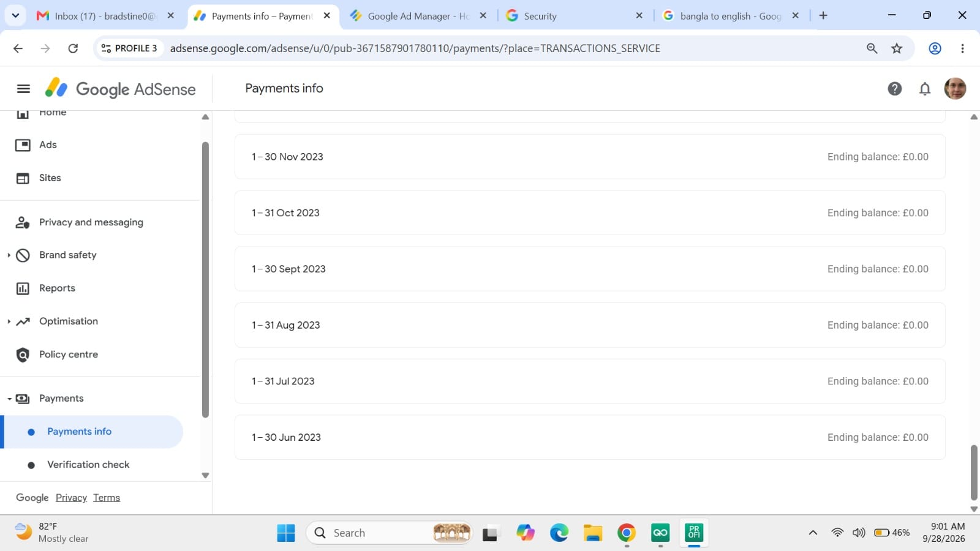Screen dimensions: 980x551
Task: Open the Help question mark icon
Action: click(894, 89)
